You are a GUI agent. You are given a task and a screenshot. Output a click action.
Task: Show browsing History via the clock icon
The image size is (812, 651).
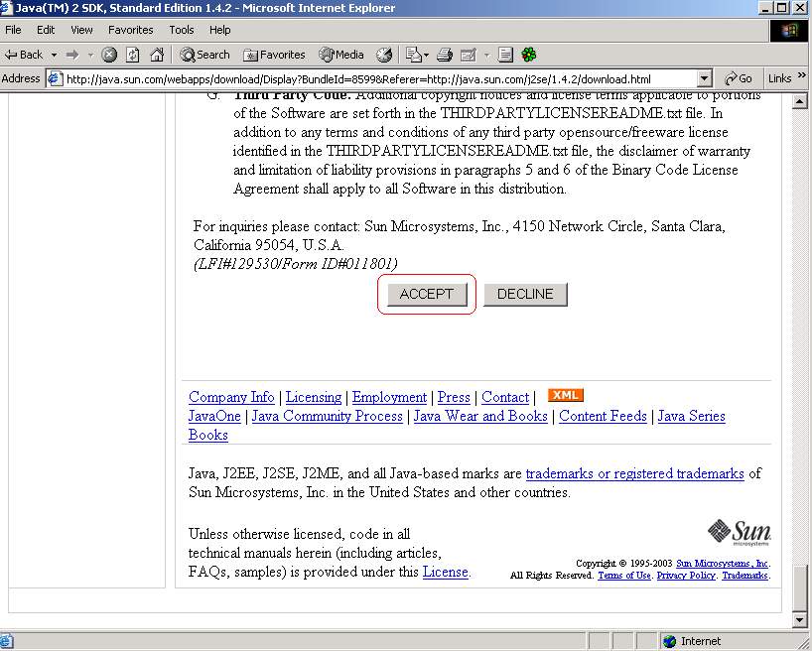384,55
